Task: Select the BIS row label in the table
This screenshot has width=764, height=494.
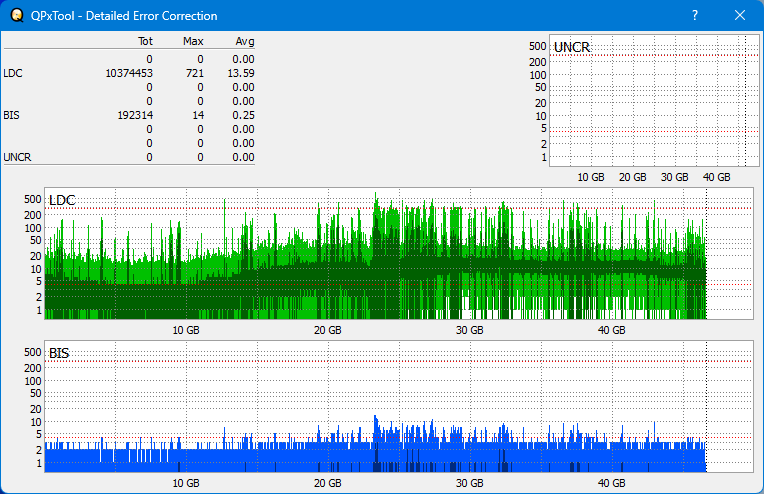Action: tap(12, 115)
